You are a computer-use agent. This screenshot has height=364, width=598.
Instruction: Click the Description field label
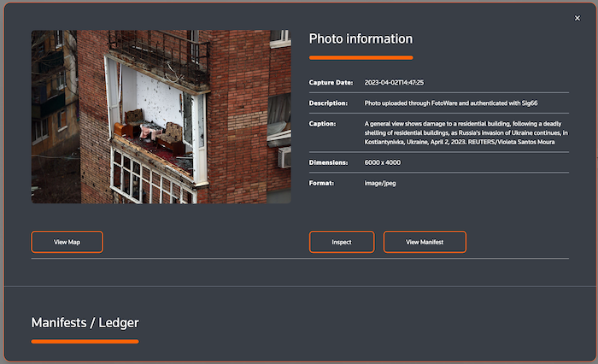tap(330, 103)
